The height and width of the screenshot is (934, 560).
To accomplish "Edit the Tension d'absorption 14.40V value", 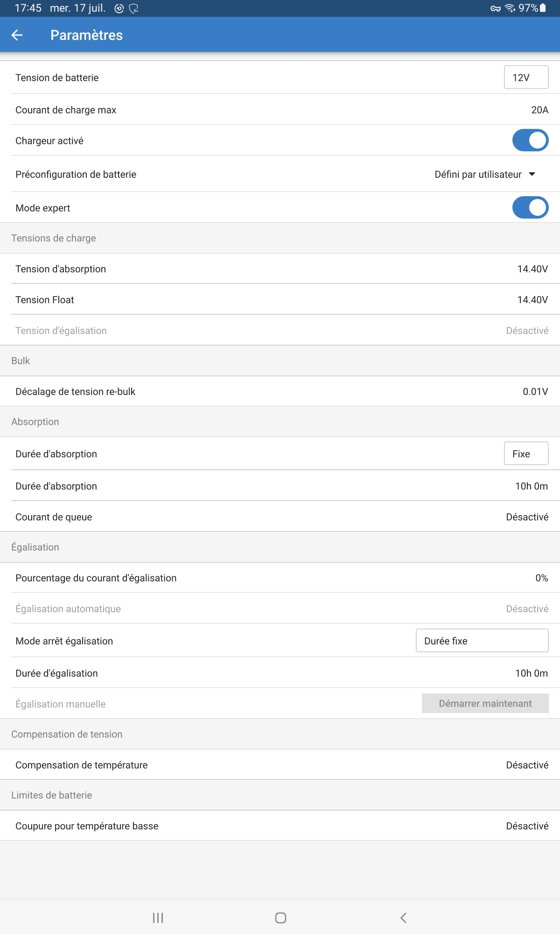I will (532, 269).
